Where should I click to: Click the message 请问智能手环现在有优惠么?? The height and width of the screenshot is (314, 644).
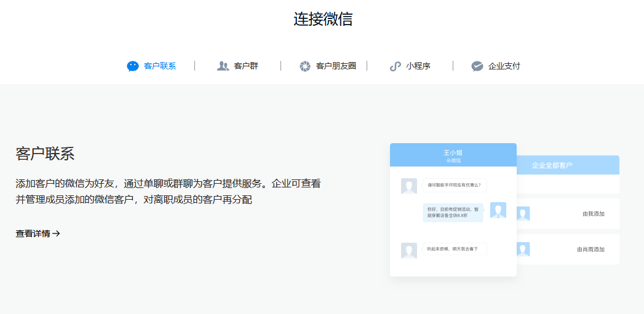(455, 185)
